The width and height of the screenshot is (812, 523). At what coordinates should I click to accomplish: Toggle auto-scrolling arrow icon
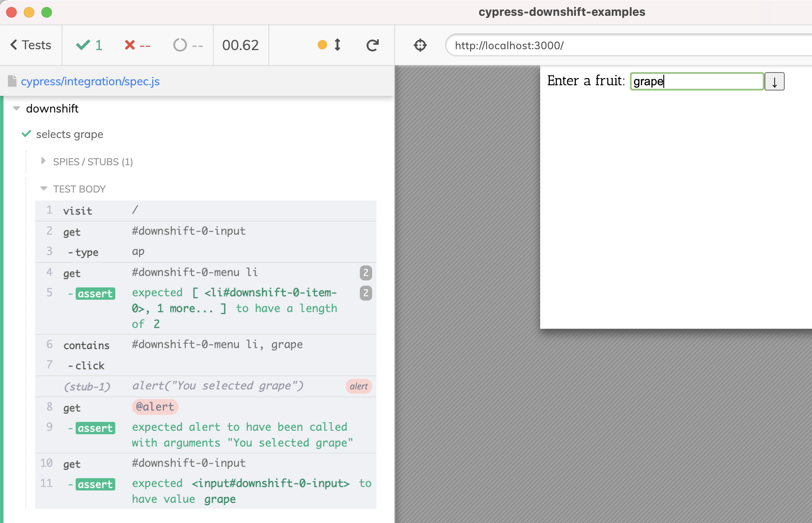click(x=337, y=45)
